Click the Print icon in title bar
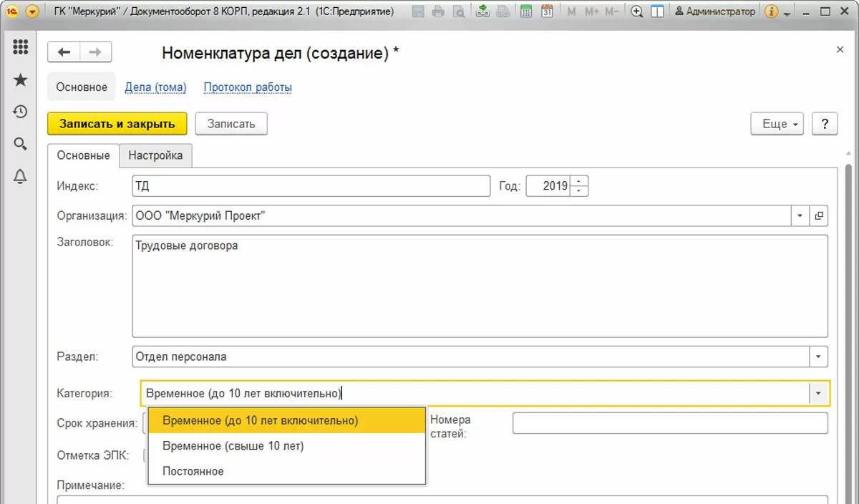This screenshot has width=859, height=504. point(438,11)
